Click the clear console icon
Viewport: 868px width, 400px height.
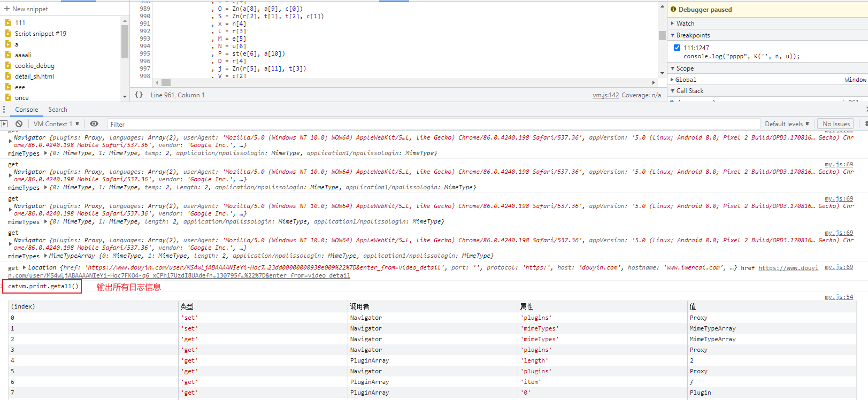click(x=19, y=124)
